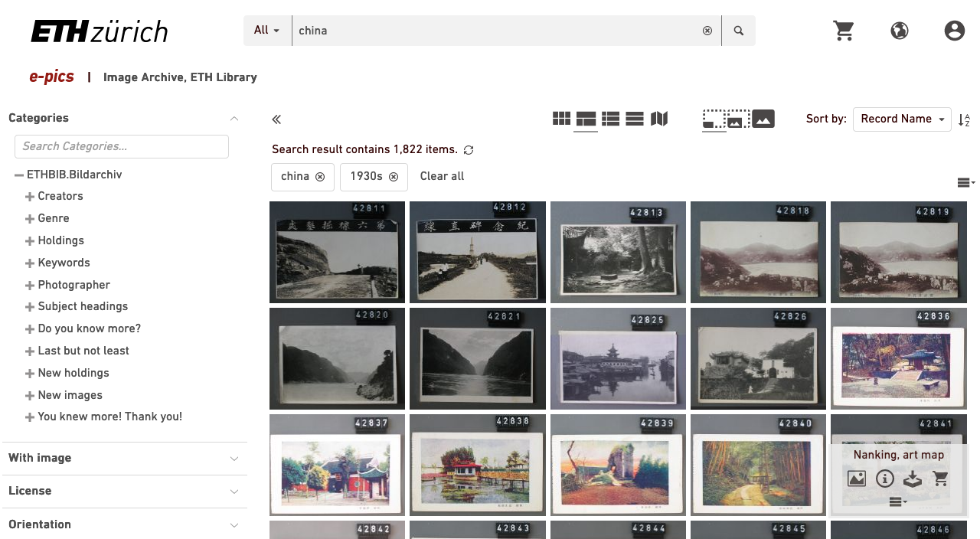Open the All search scope menu
Image resolution: width=980 pixels, height=539 pixels.
(x=267, y=31)
